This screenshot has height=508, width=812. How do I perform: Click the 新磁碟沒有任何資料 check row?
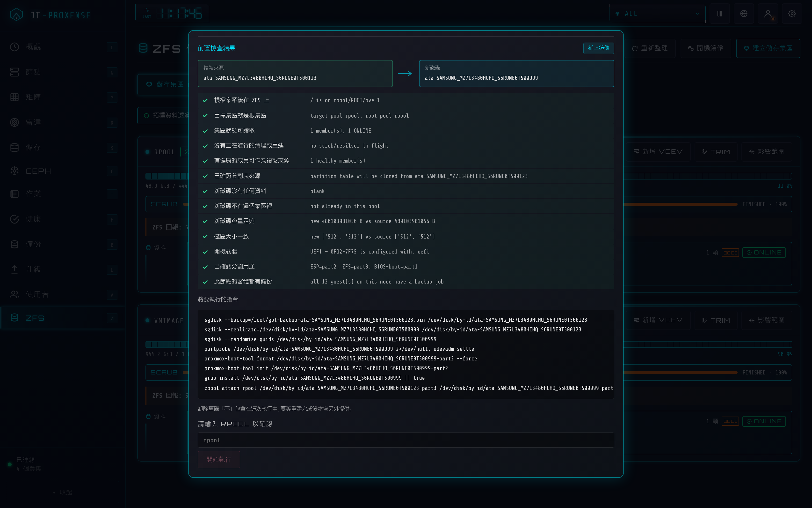point(406,191)
